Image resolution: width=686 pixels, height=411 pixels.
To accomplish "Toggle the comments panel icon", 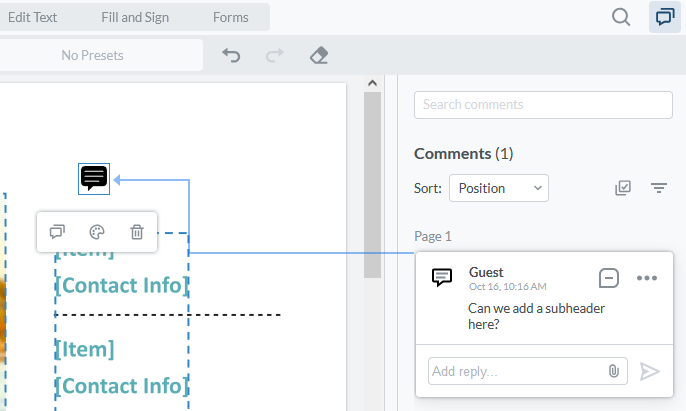I will 664,17.
